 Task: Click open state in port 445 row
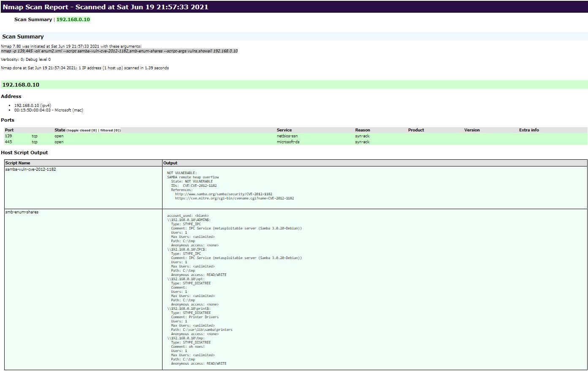[x=59, y=142]
